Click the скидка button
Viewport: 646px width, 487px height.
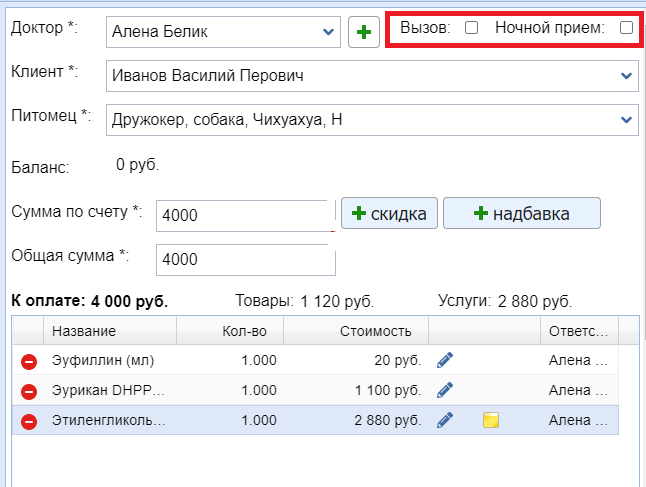coord(390,214)
